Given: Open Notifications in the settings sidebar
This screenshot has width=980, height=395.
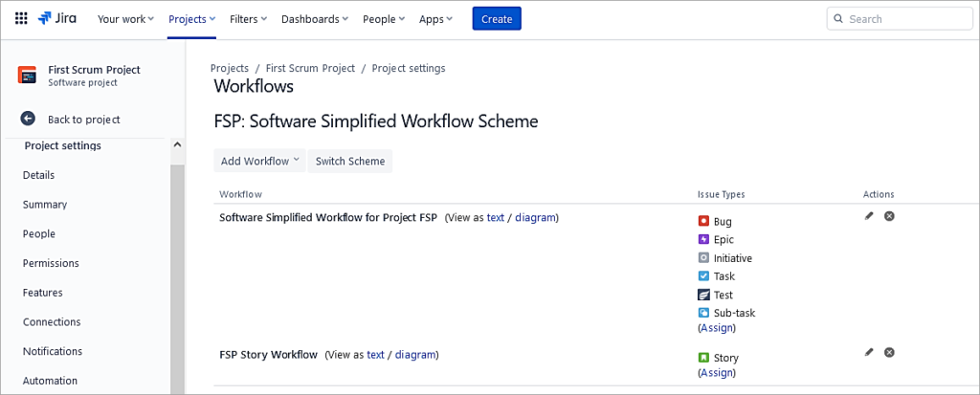Looking at the screenshot, I should coord(53,351).
